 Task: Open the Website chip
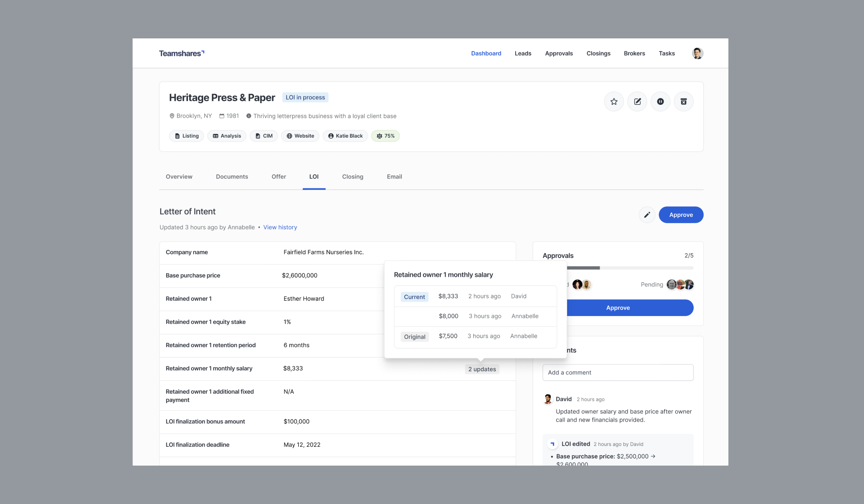[x=300, y=136]
